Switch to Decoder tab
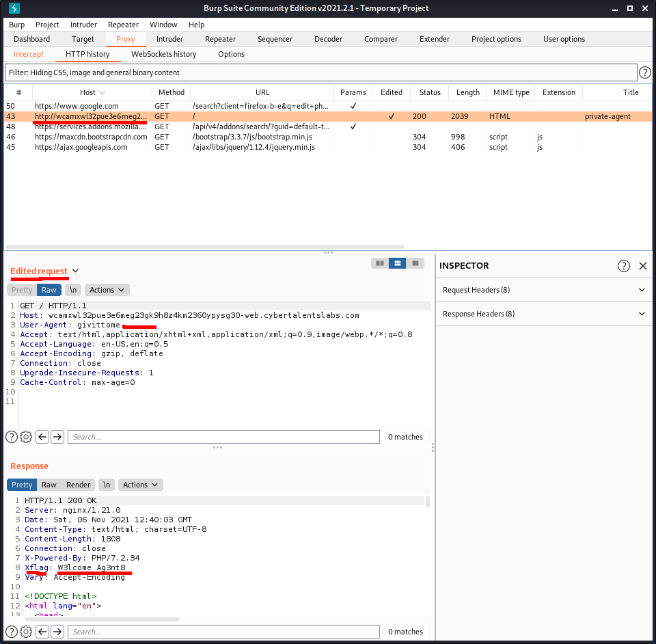The height and width of the screenshot is (644, 656). click(x=329, y=39)
